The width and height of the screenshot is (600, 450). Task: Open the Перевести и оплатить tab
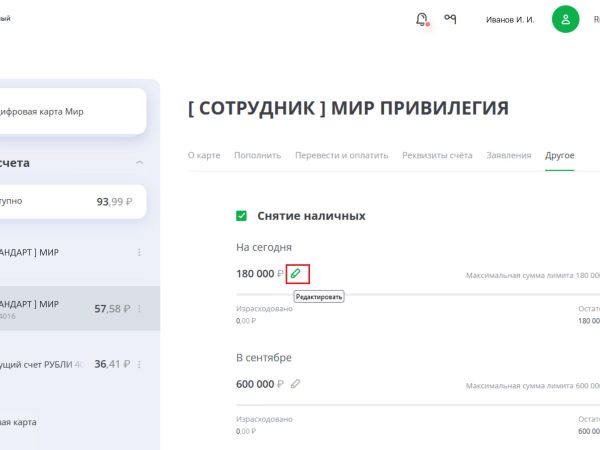(342, 155)
